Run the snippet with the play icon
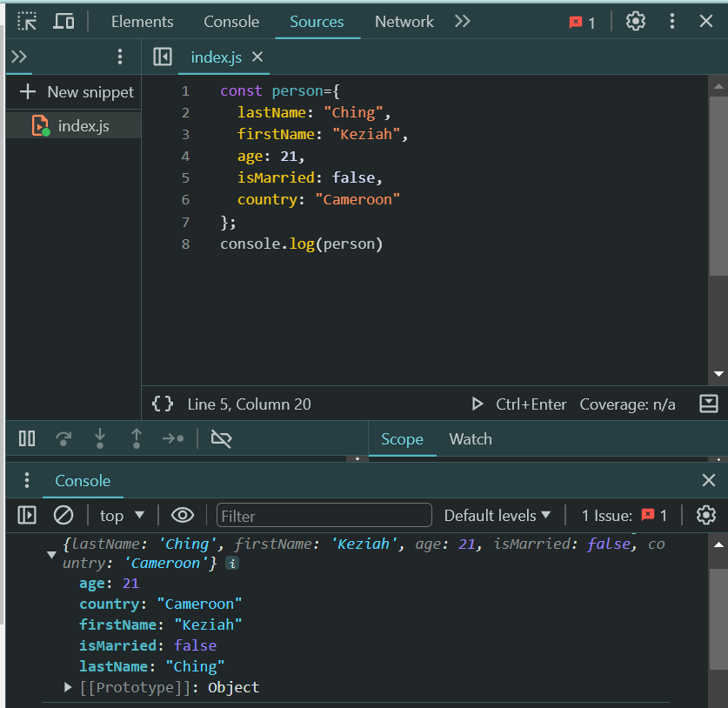Screen dimensions: 728x708 pos(478,404)
